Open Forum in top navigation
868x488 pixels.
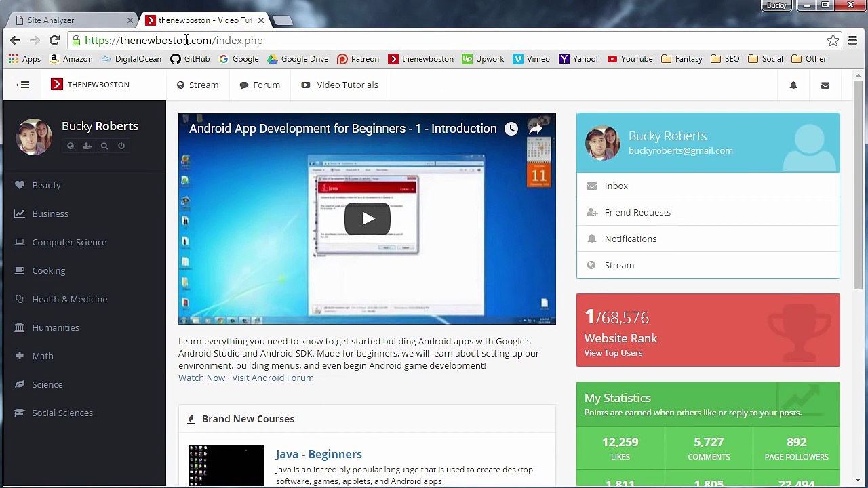tap(260, 85)
